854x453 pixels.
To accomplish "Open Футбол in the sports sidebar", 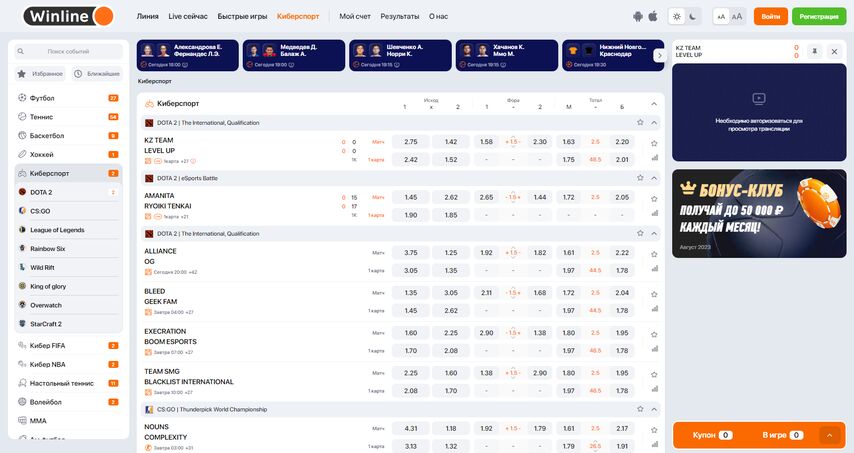I will (68, 98).
